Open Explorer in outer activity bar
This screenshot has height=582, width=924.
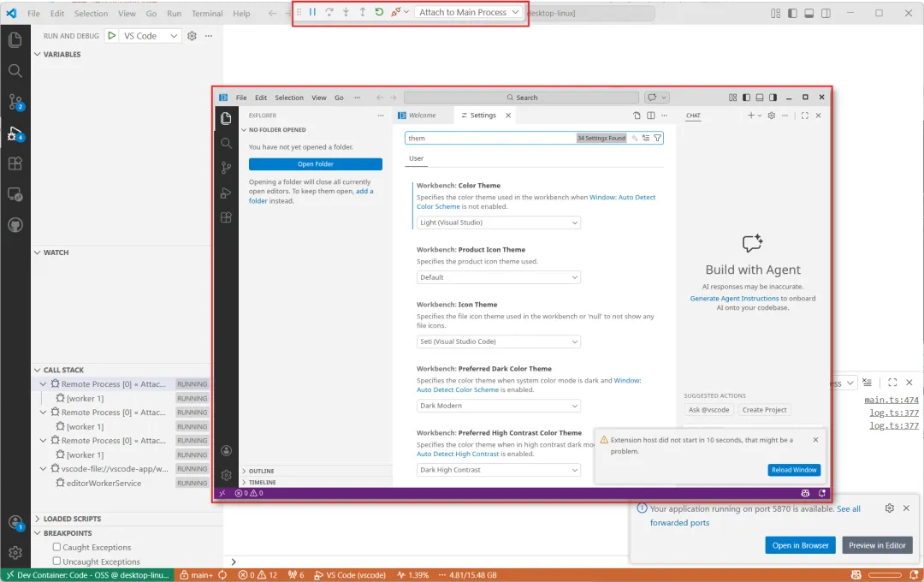(15, 40)
